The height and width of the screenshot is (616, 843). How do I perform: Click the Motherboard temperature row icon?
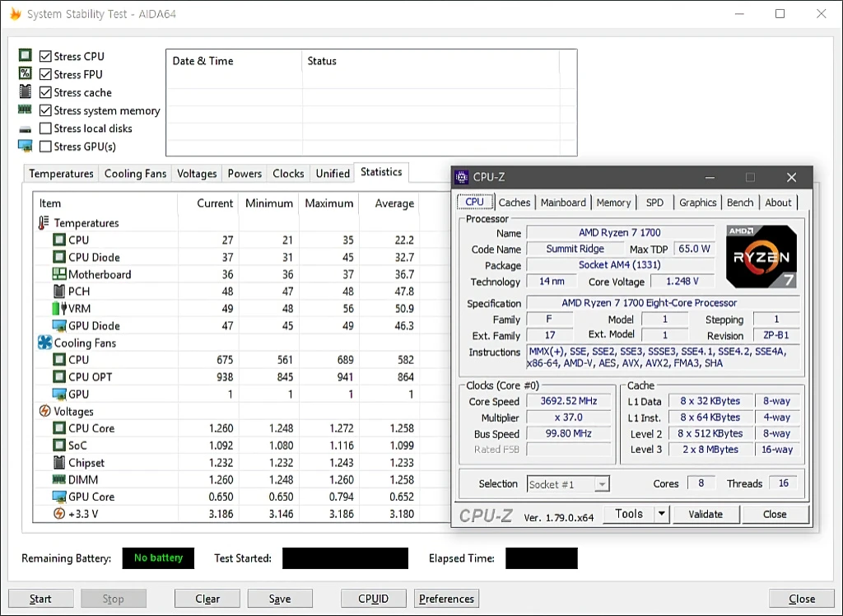(x=59, y=274)
